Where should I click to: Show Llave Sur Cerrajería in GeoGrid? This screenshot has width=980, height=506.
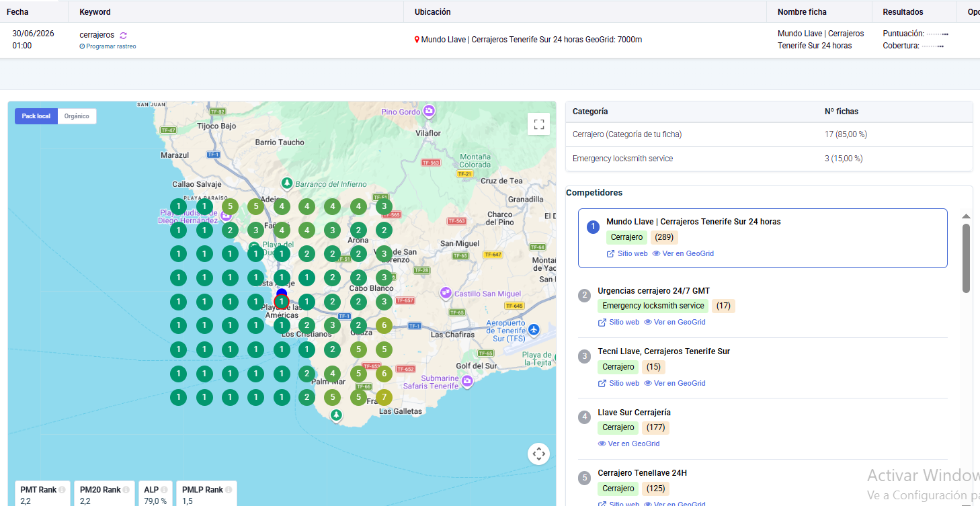point(628,444)
